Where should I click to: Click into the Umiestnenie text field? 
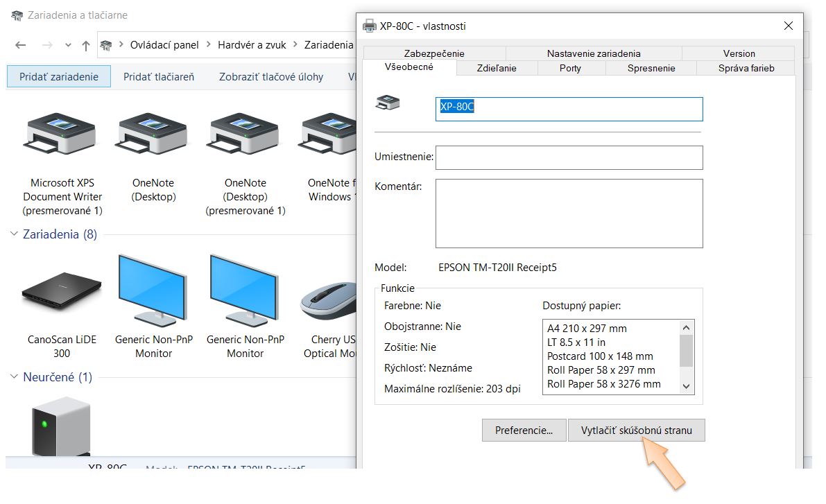569,157
